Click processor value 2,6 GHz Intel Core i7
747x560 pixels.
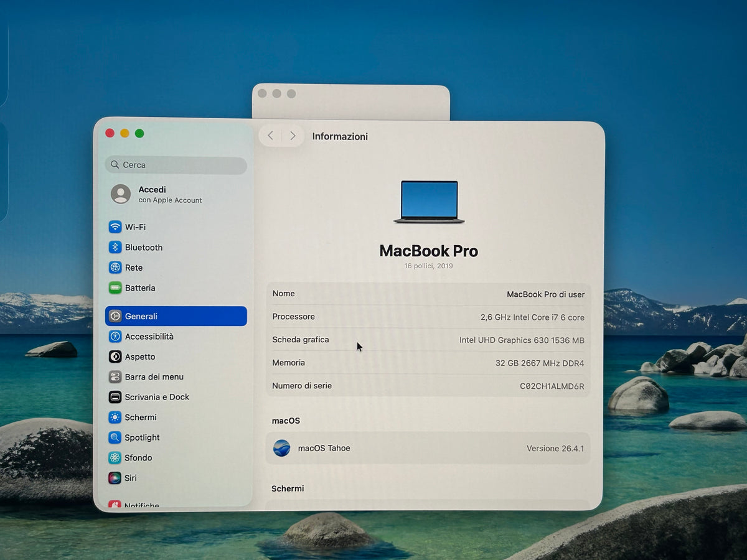point(532,317)
